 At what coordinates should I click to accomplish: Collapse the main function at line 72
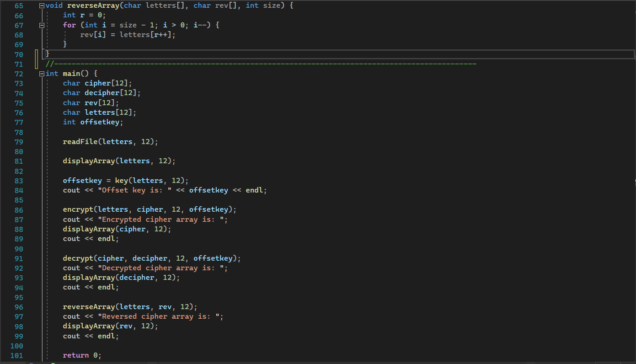point(41,73)
